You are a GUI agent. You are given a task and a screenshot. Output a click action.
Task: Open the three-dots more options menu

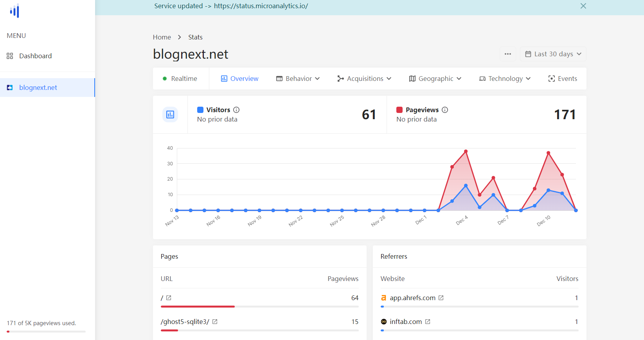tap(508, 54)
